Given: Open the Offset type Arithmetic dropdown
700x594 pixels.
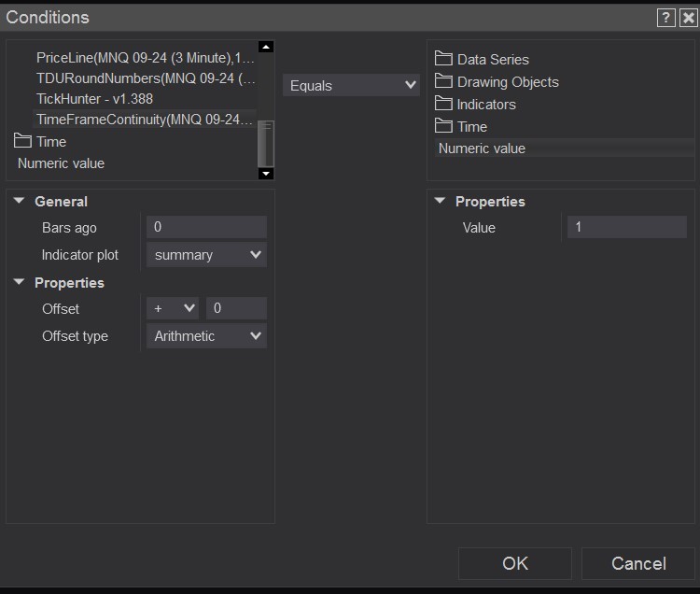Looking at the screenshot, I should point(206,336).
